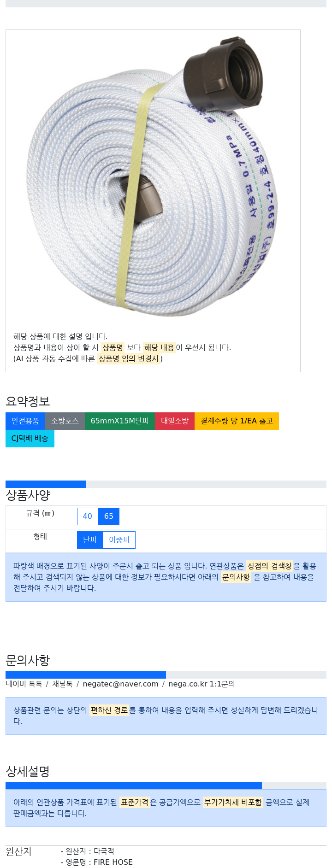The height and width of the screenshot is (868, 332).
Task: Open the 네이버 톡톡 inquiry link
Action: 24,684
